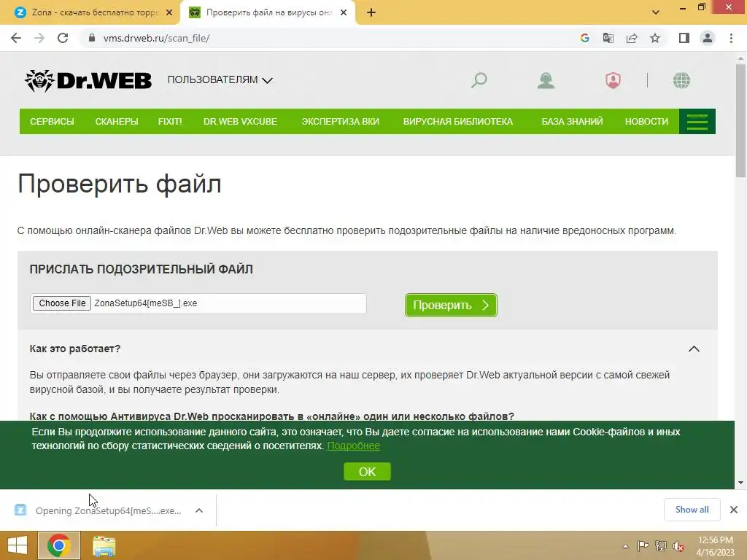Viewport: 747px width, 560px height.
Task: Collapse the 'Как это работает?' section
Action: pos(694,349)
